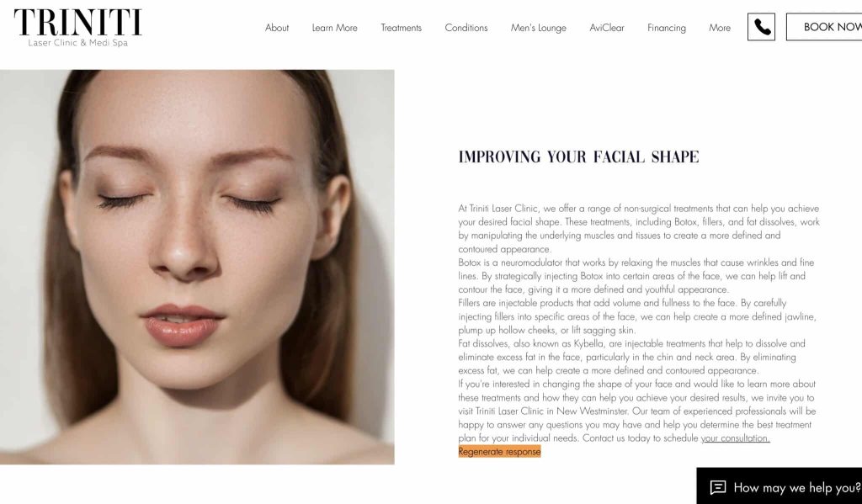Expand the Treatments menu
The image size is (862, 504).
[x=401, y=28]
